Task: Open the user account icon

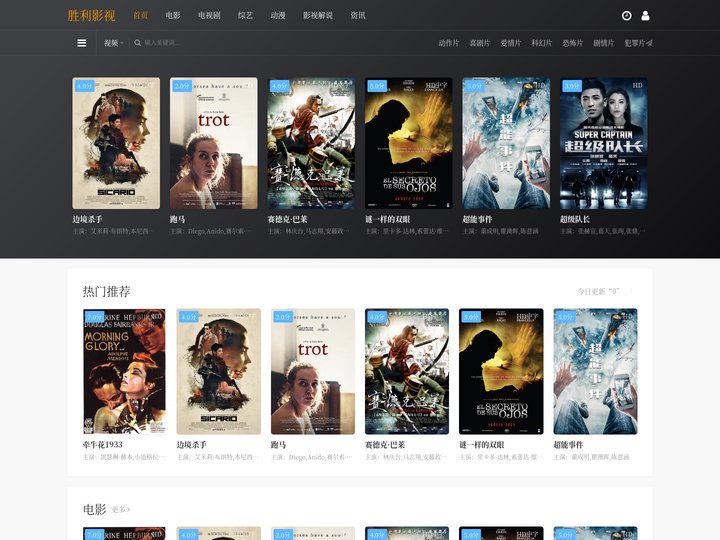Action: click(x=645, y=16)
